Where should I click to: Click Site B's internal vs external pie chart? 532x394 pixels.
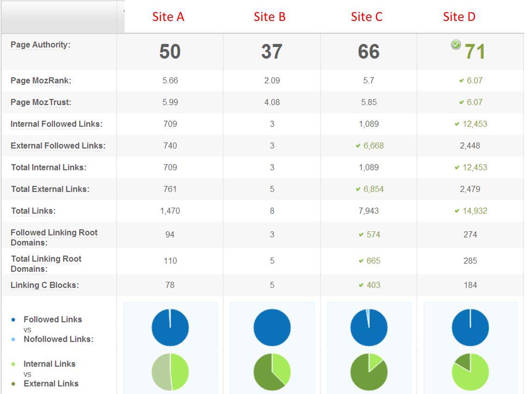(x=272, y=372)
